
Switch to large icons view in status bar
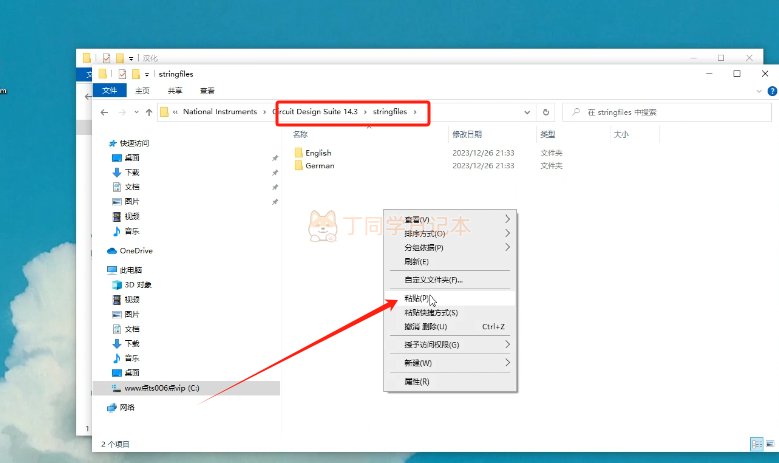pos(770,444)
